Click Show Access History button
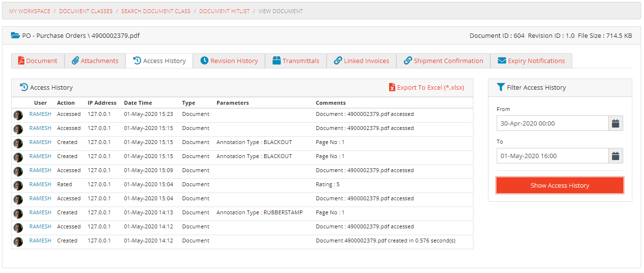Image resolution: width=644 pixels, height=273 pixels. (x=560, y=185)
